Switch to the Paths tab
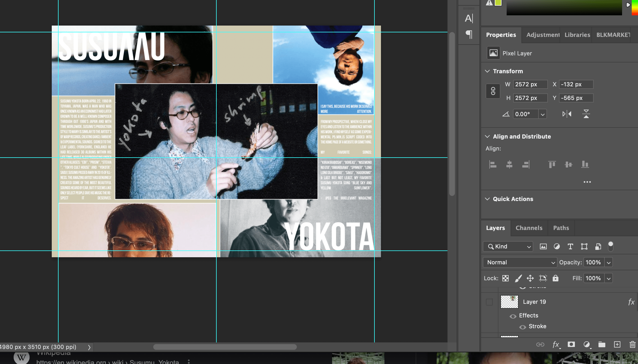The image size is (638, 364). point(561,228)
